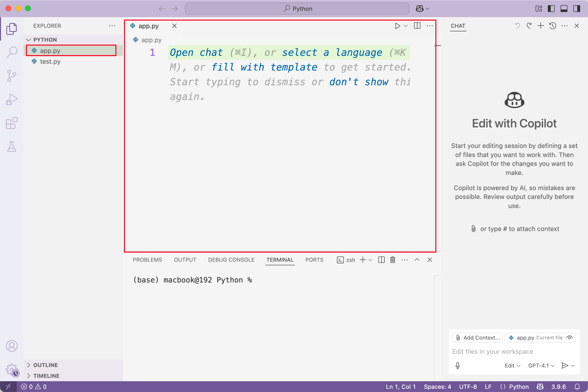Open the GPT-4.1 model picker dropdown
This screenshot has height=392, width=588.
pyautogui.click(x=541, y=366)
